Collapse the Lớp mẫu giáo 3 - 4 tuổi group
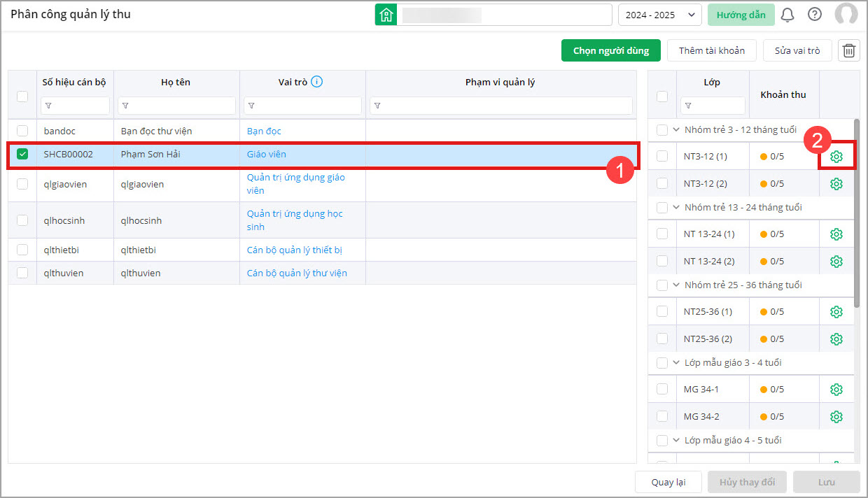 pos(676,363)
